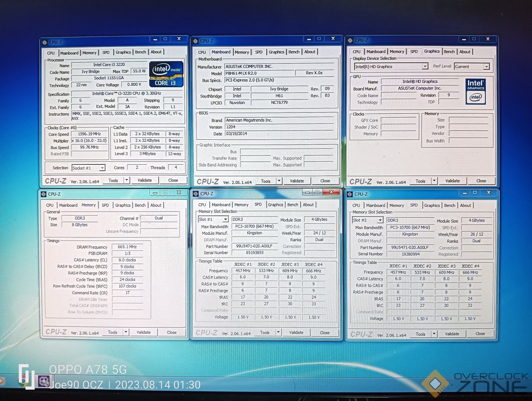Image resolution: width=532 pixels, height=401 pixels.
Task: Click the serial number '85193855'
Action: click(255, 253)
